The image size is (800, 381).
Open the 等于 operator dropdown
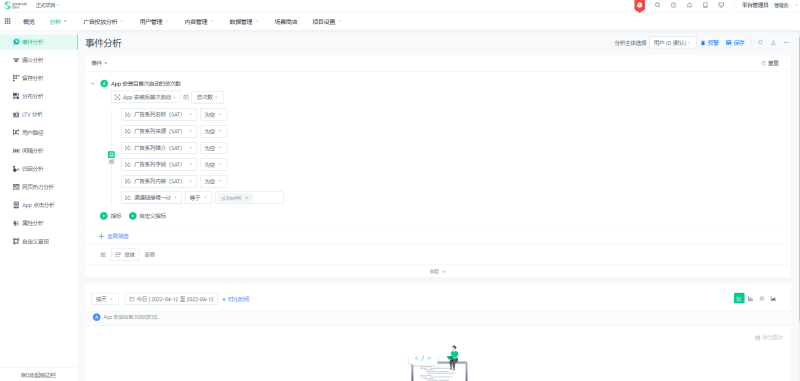[198, 198]
